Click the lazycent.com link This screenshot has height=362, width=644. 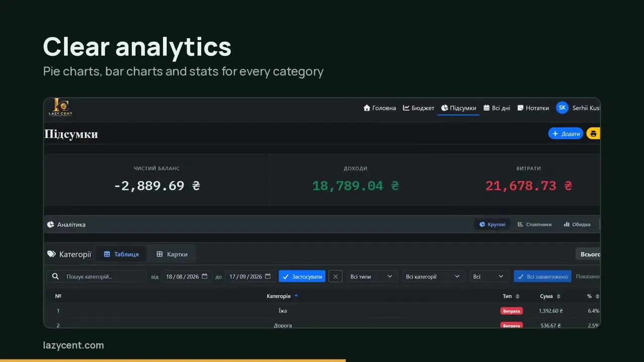73,345
